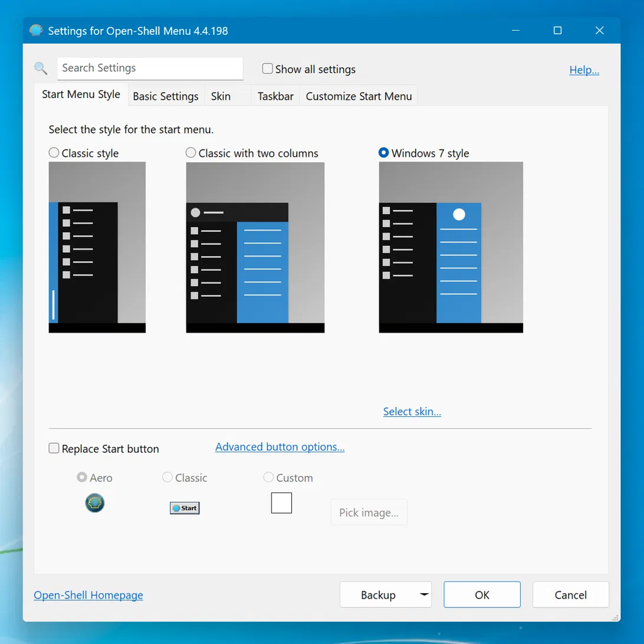Click the Classic Start button image
The width and height of the screenshot is (644, 644).
point(185,508)
